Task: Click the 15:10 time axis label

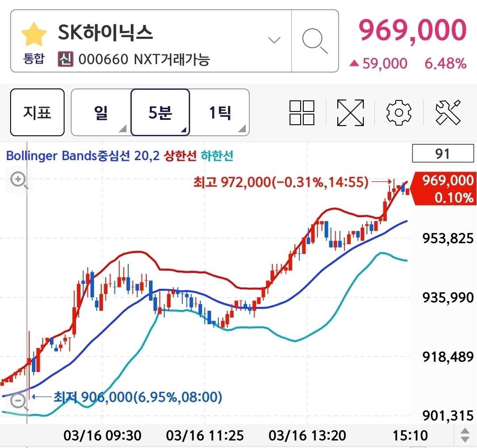Action: coord(410,435)
